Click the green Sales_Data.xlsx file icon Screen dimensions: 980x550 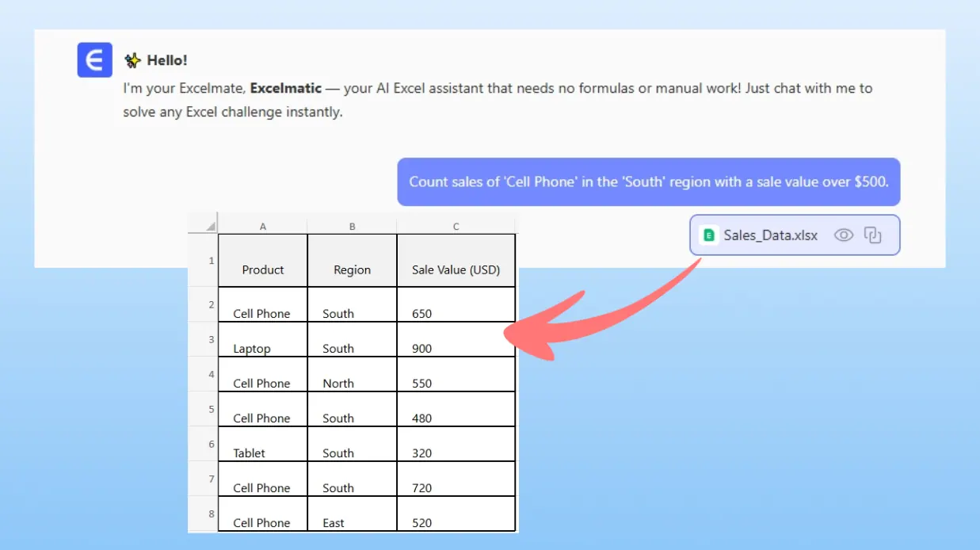(709, 235)
